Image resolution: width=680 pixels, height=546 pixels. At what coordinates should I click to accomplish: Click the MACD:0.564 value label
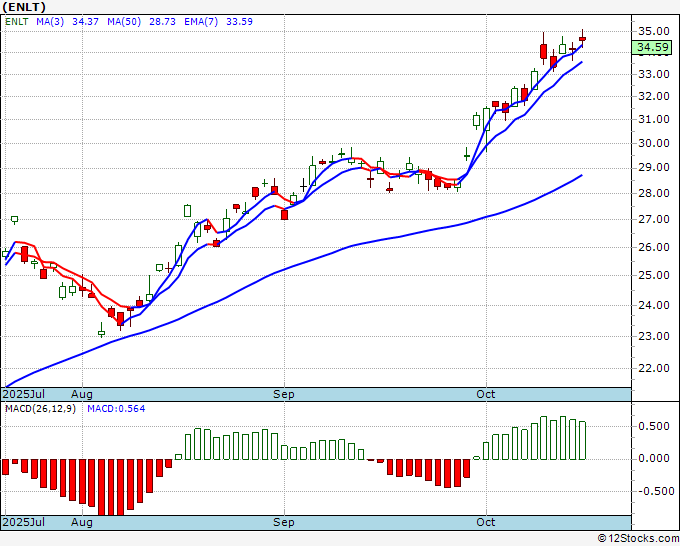tap(116, 409)
